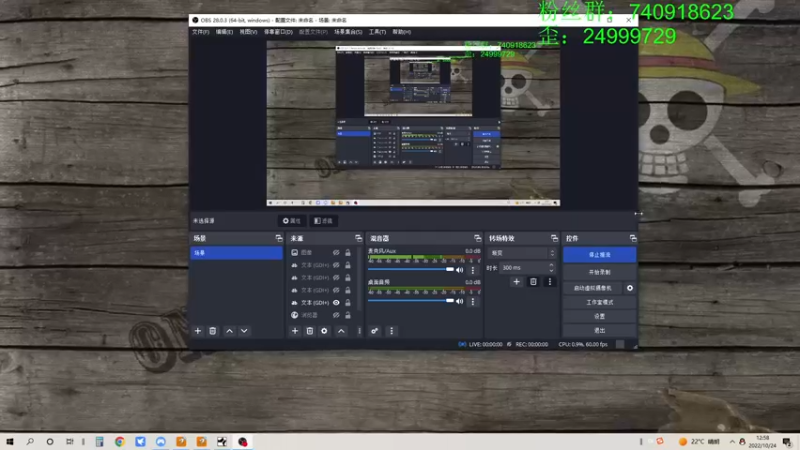
Task: Open the 文件(F) menu
Action: (201, 32)
